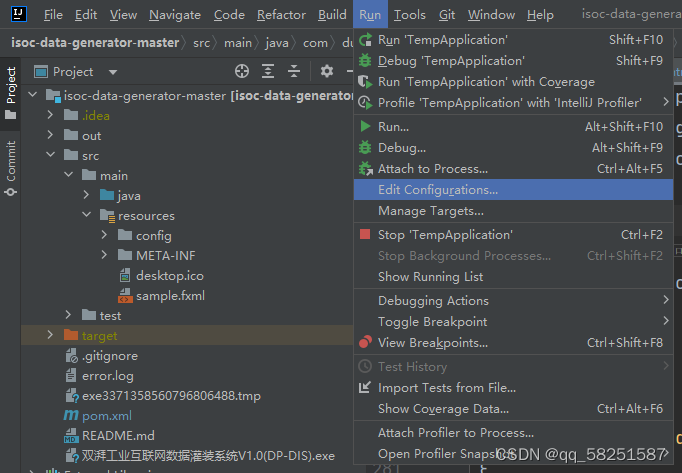The width and height of the screenshot is (682, 473).
Task: Click the Collapse All toolbar icon
Action: pyautogui.click(x=294, y=71)
